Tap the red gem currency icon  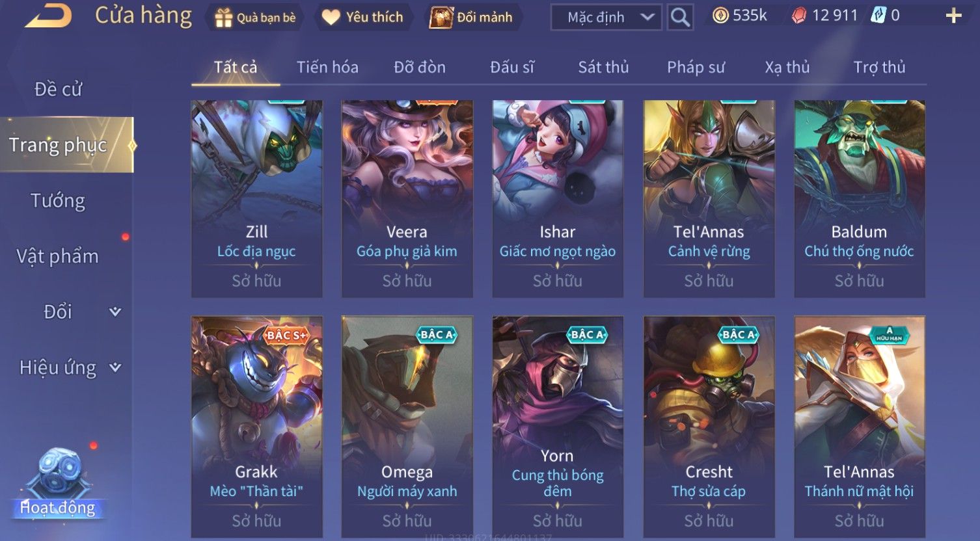(798, 16)
